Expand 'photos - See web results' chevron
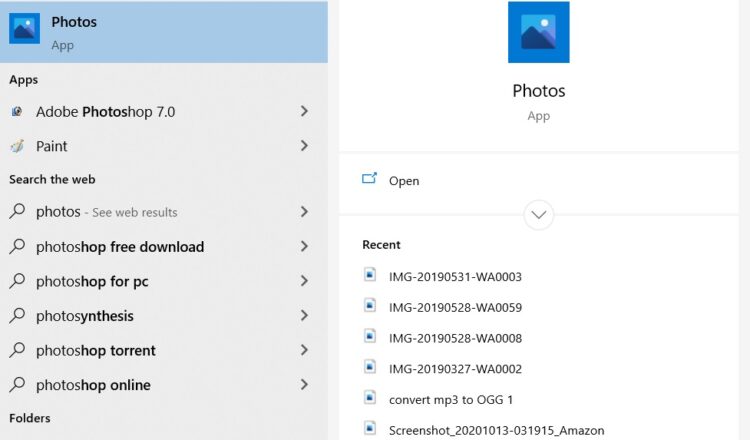This screenshot has height=440, width=750. click(x=304, y=211)
